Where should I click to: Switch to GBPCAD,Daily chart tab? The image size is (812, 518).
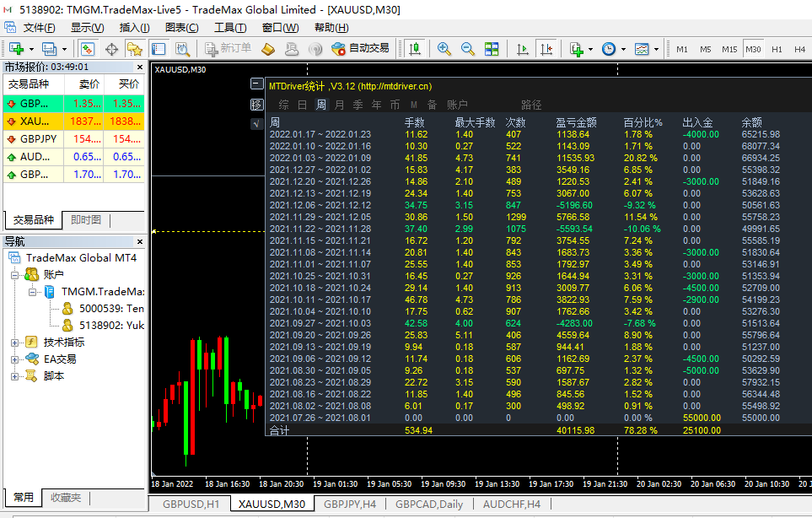click(x=429, y=504)
